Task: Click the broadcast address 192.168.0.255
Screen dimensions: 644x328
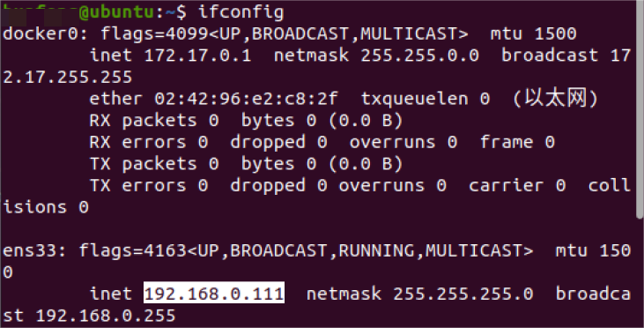Action: [106, 316]
